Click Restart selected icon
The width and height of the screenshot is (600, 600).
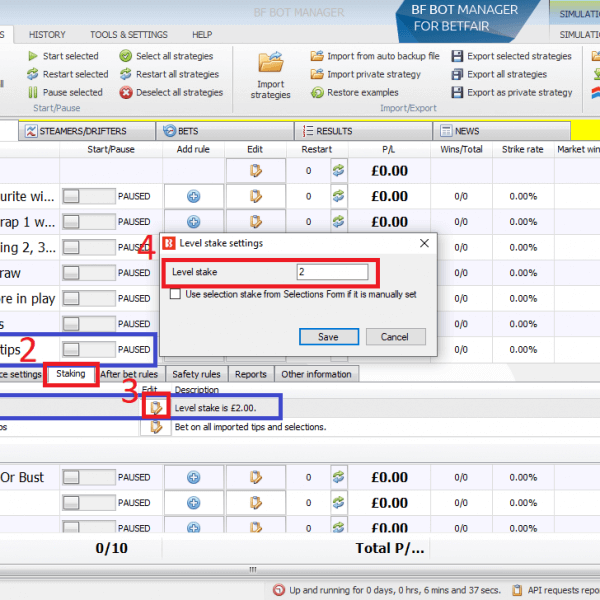33,74
